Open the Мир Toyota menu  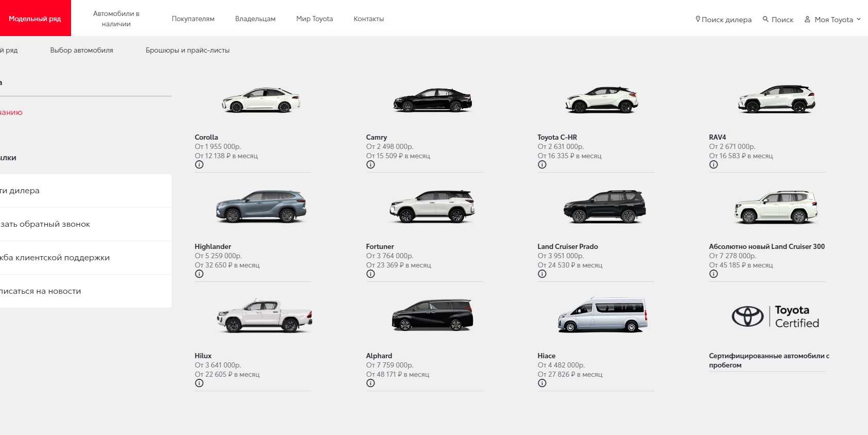pos(315,19)
